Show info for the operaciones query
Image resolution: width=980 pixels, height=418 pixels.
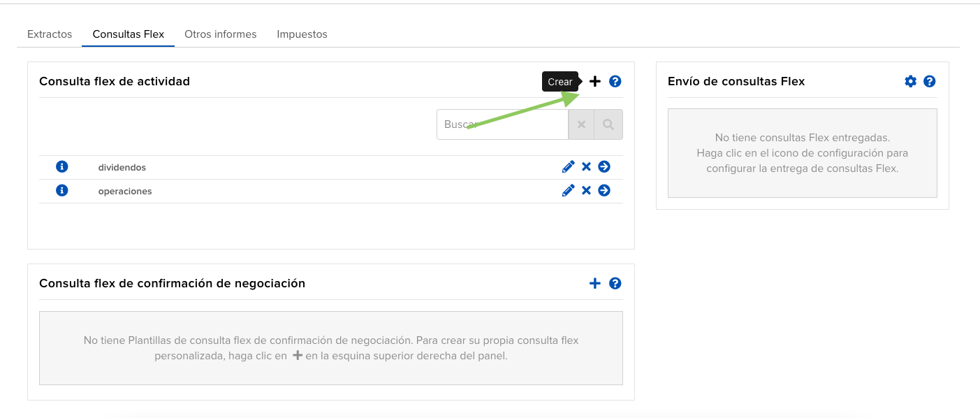click(x=61, y=191)
